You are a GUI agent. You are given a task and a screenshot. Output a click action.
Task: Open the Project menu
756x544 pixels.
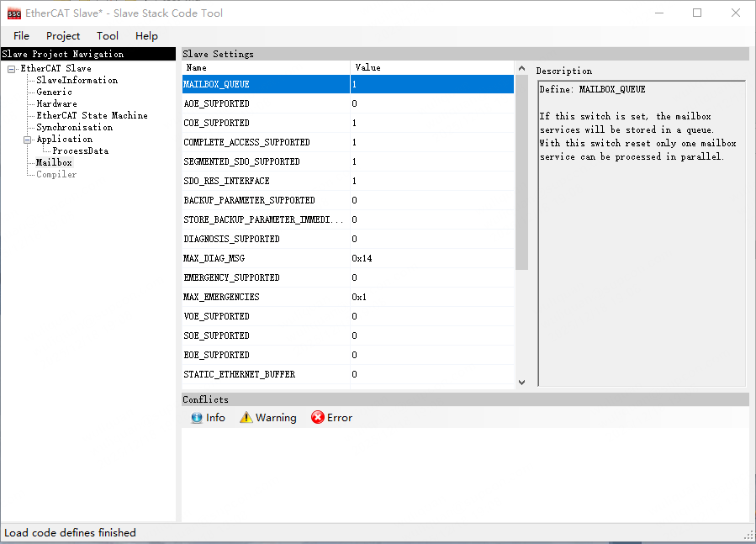click(x=63, y=36)
